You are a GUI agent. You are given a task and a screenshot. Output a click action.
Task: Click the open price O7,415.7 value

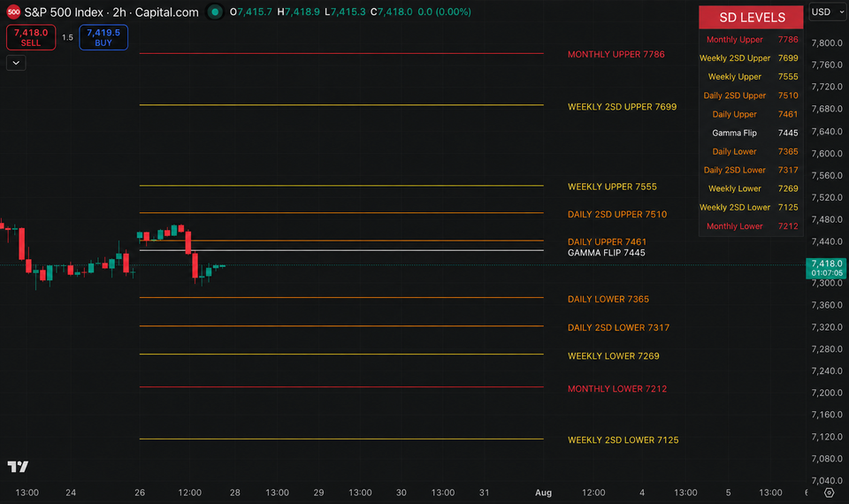[251, 11]
